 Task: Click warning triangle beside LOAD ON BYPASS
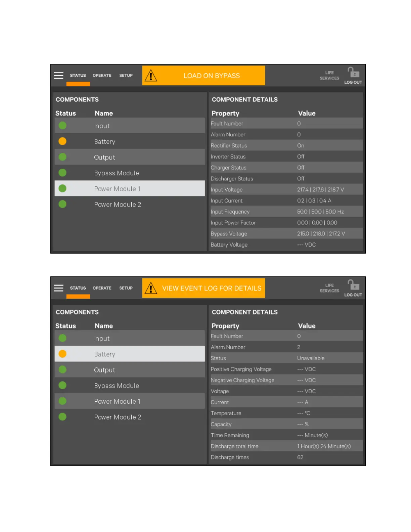coord(151,76)
